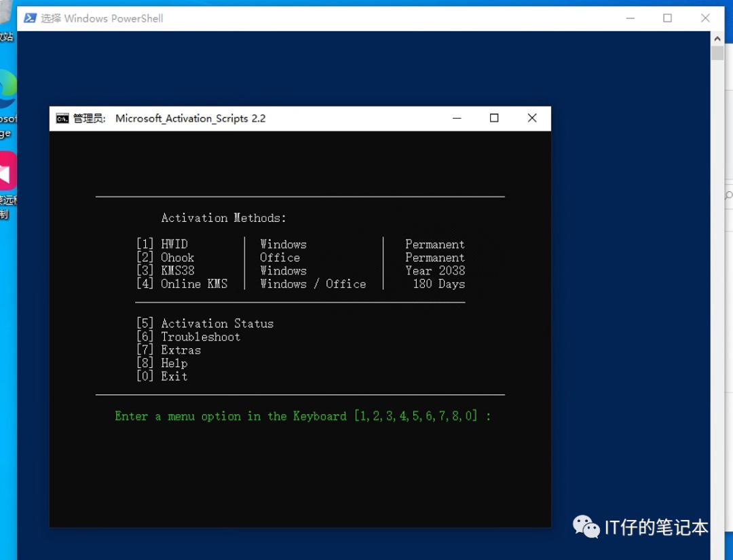The height and width of the screenshot is (560, 733).
Task: Click the 'Permanent' text on the HWID row
Action: pos(435,244)
